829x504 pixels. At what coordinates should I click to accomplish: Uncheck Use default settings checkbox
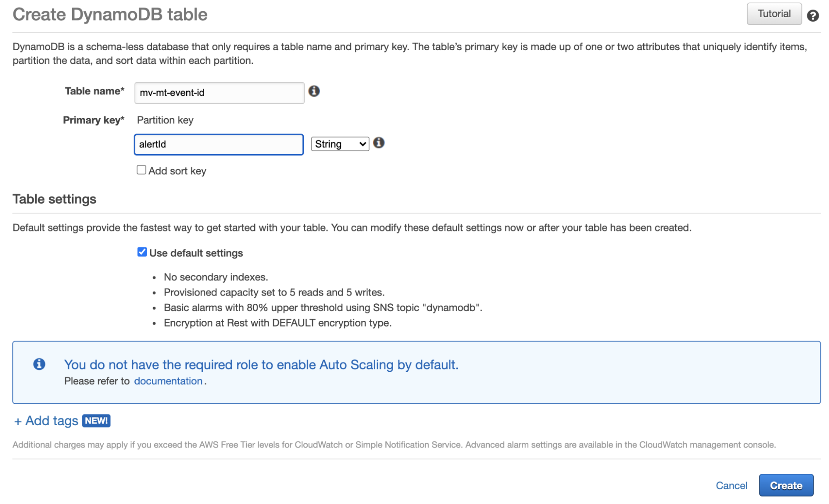[142, 252]
